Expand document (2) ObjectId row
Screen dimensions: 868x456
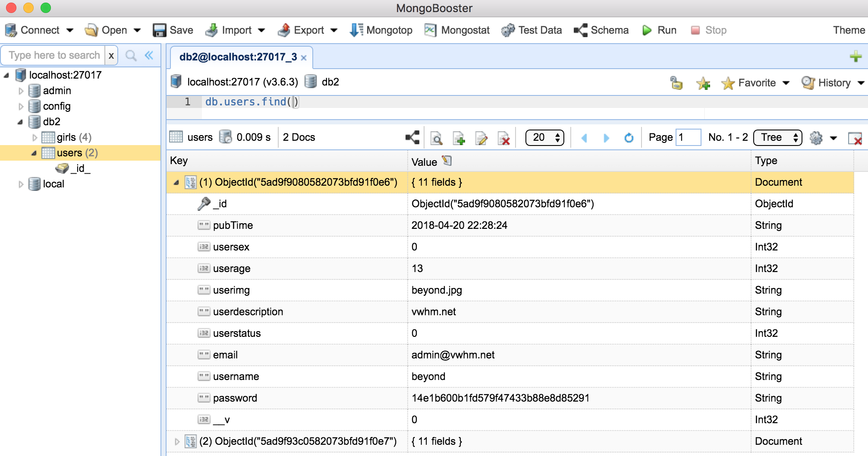pos(177,441)
